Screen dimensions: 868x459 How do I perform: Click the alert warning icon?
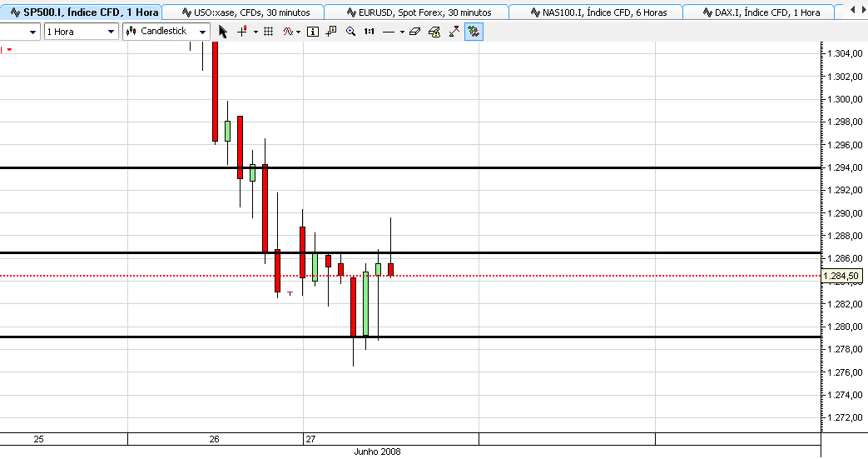point(434,32)
